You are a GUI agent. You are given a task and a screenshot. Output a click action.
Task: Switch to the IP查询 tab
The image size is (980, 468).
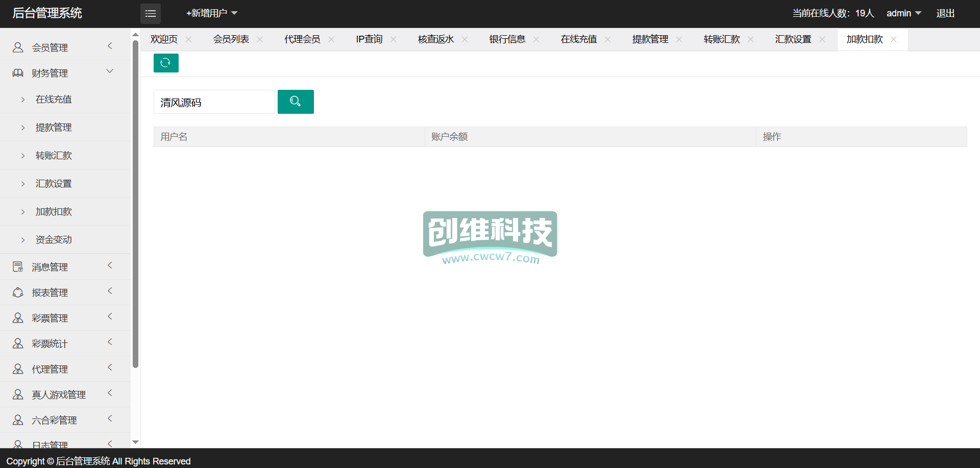pos(370,39)
